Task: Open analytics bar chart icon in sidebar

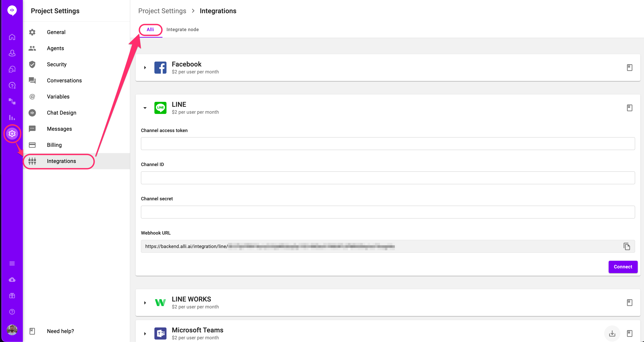Action: coord(12,118)
